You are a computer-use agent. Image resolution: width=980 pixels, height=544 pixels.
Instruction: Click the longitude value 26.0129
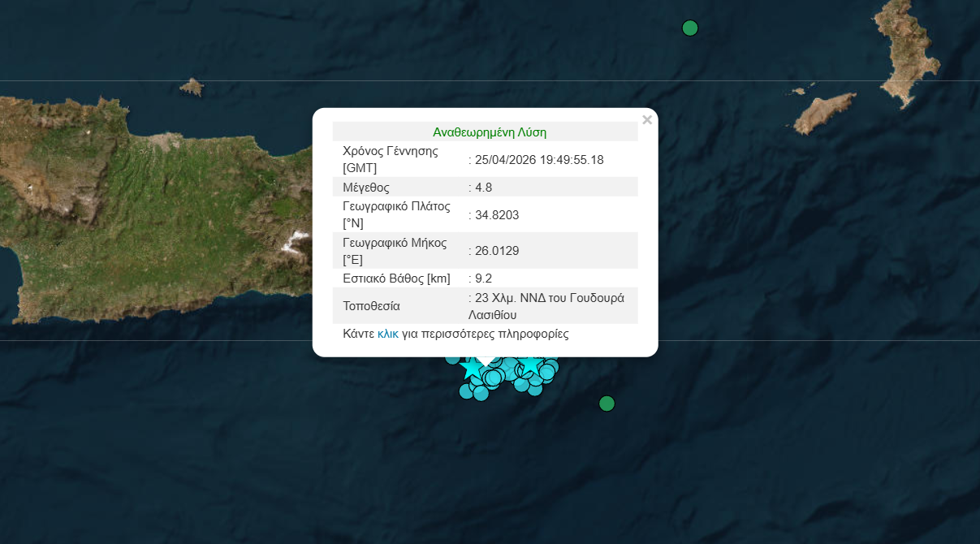[x=497, y=251]
